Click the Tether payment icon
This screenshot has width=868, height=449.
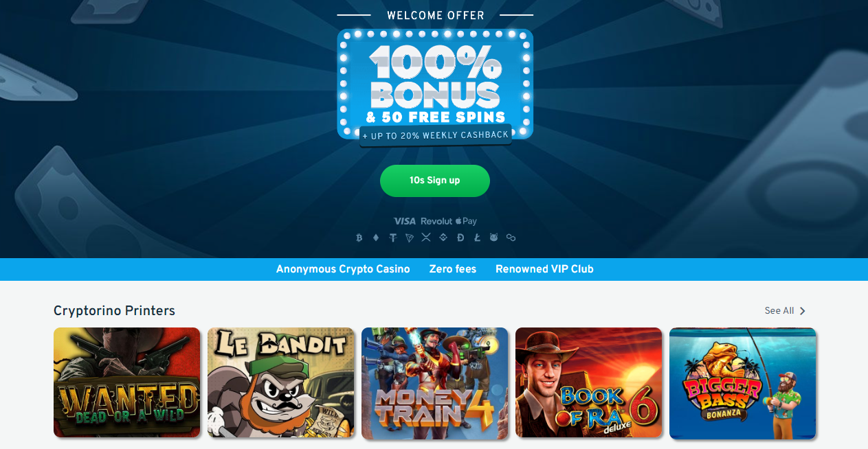[393, 238]
